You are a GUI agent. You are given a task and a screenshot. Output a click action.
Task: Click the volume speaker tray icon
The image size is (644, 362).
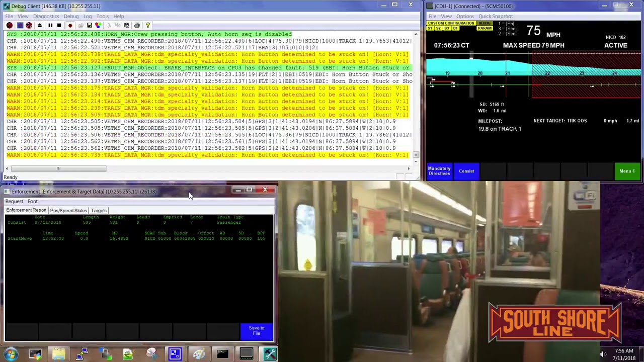point(603,354)
